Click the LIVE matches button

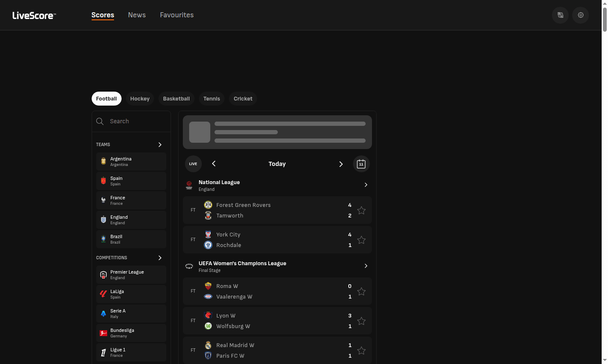(x=193, y=164)
